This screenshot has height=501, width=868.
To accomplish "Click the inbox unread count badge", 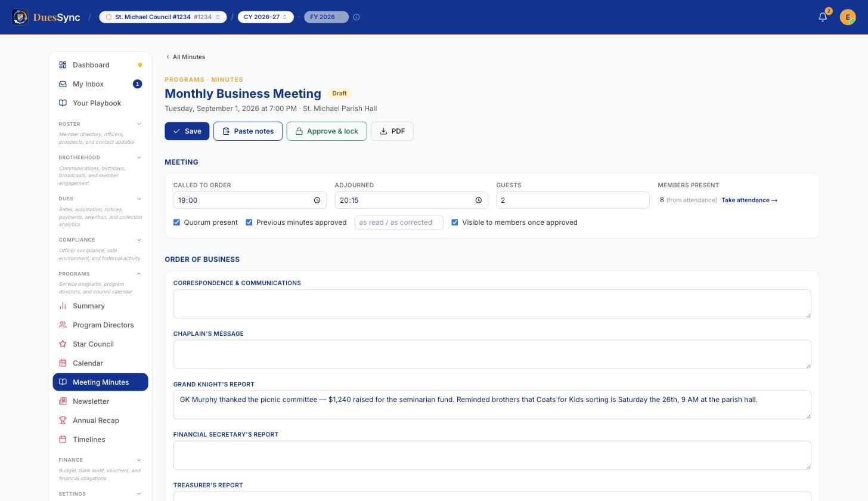I will (x=137, y=84).
